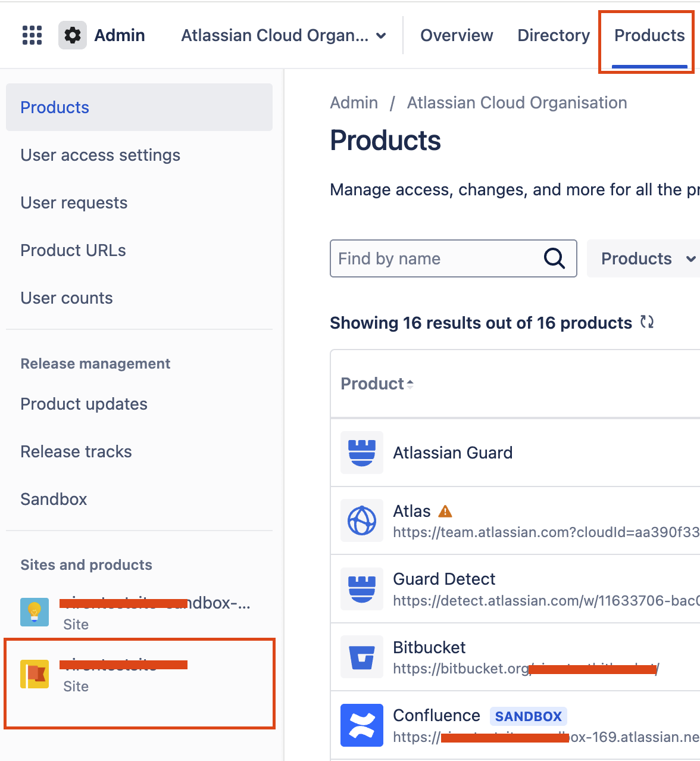The width and height of the screenshot is (700, 761).
Task: Click the Guard Detect product icon
Action: [x=362, y=589]
